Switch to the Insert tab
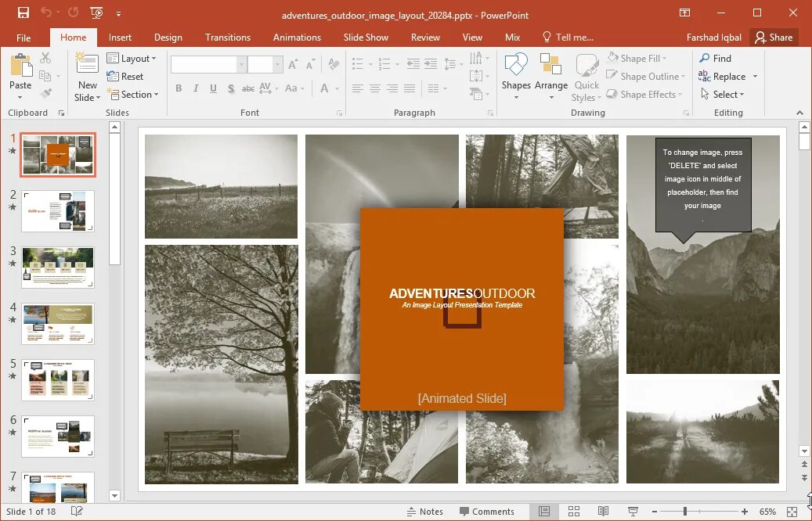This screenshot has height=521, width=812. point(120,38)
